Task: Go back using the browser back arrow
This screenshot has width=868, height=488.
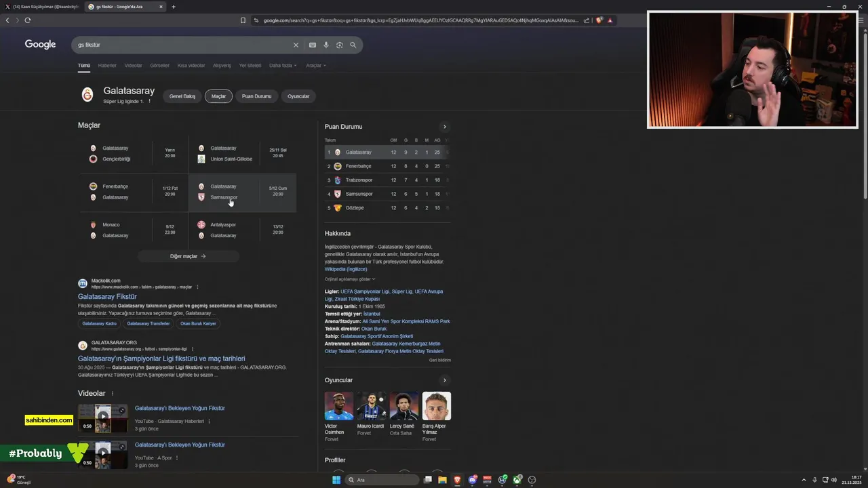Action: coord(7,20)
